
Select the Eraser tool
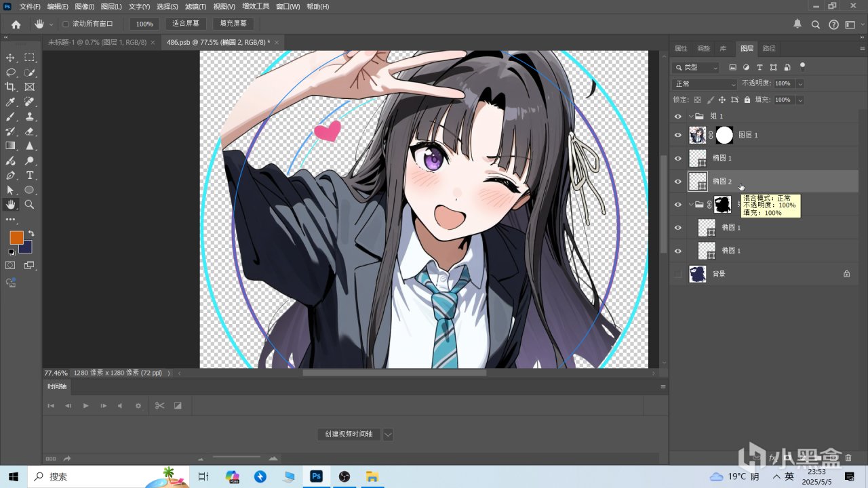30,131
